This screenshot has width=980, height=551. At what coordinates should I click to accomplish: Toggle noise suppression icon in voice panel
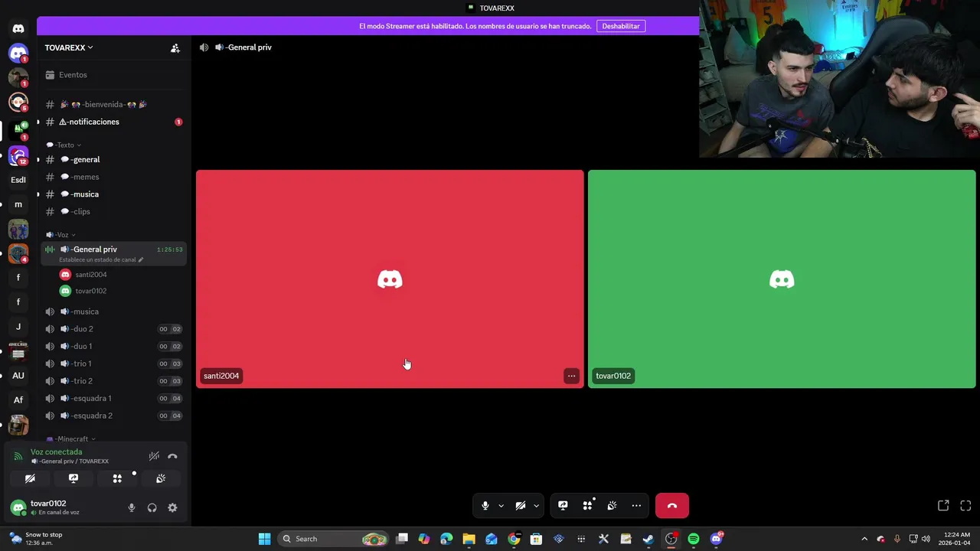[x=154, y=456]
